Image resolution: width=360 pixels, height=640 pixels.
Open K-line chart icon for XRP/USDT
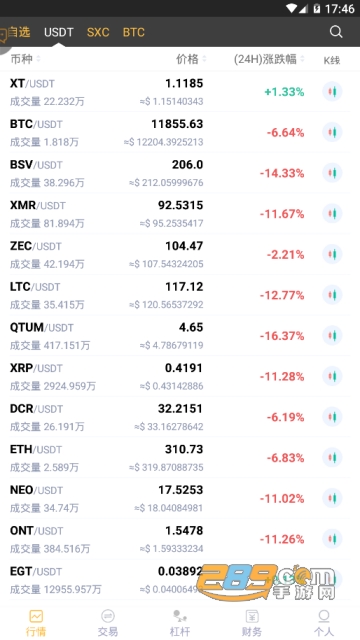click(x=332, y=376)
